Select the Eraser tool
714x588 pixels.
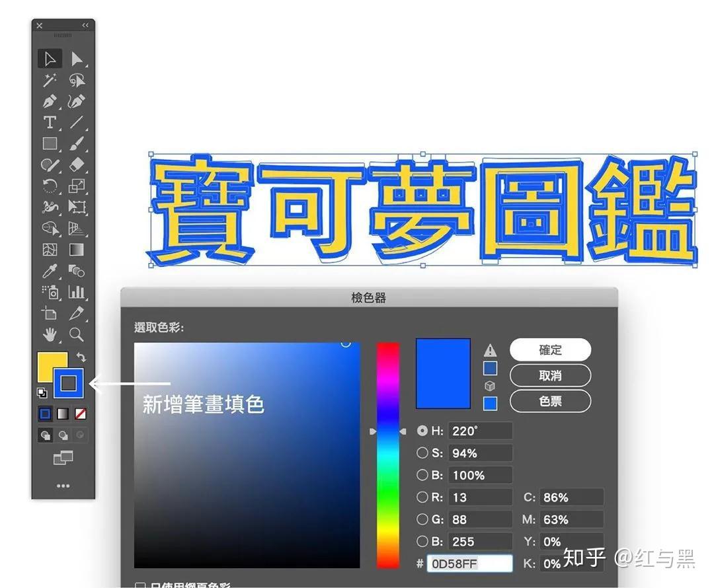[77, 165]
